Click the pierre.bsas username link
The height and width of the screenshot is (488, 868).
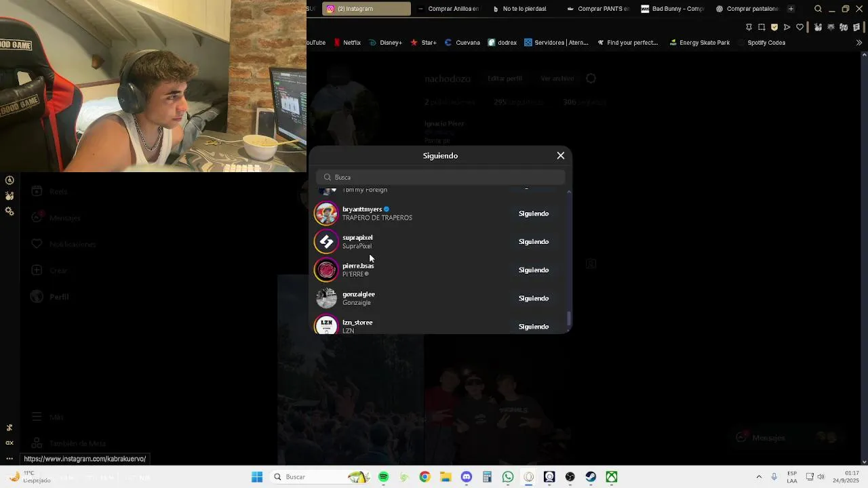click(358, 266)
